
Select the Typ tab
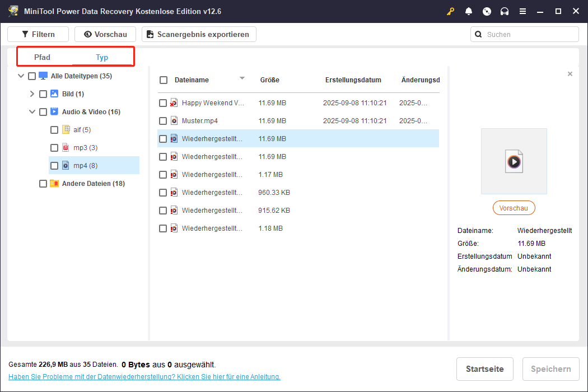coord(102,57)
